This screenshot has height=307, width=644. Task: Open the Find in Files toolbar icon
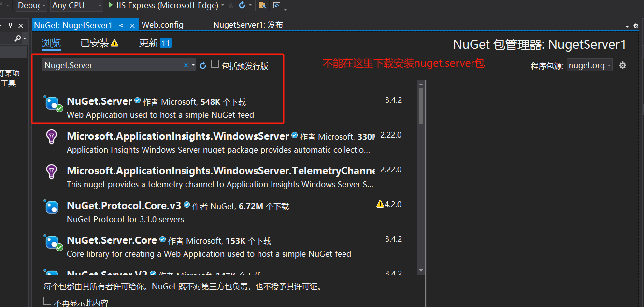(x=262, y=5)
